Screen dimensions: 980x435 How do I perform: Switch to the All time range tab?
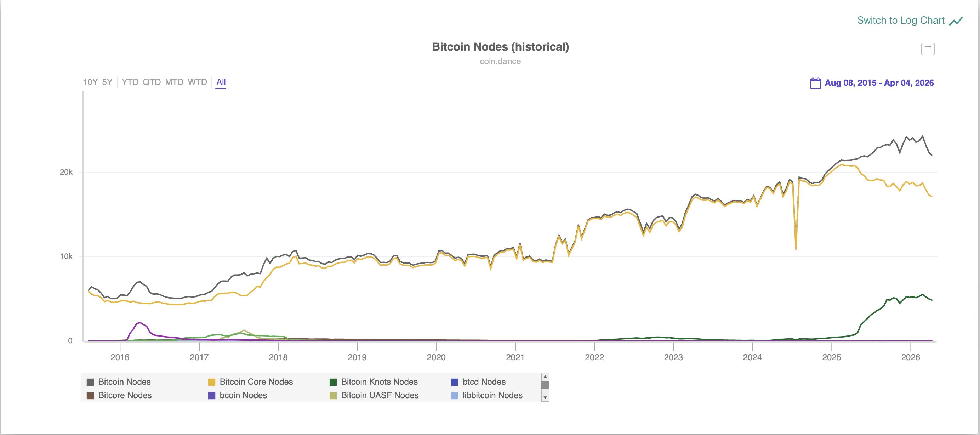221,82
